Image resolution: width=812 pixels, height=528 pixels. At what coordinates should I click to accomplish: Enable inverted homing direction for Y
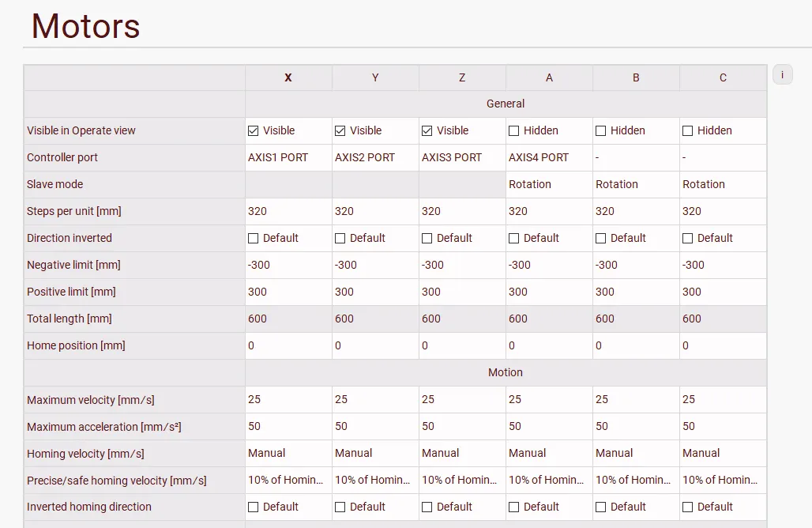(340, 507)
